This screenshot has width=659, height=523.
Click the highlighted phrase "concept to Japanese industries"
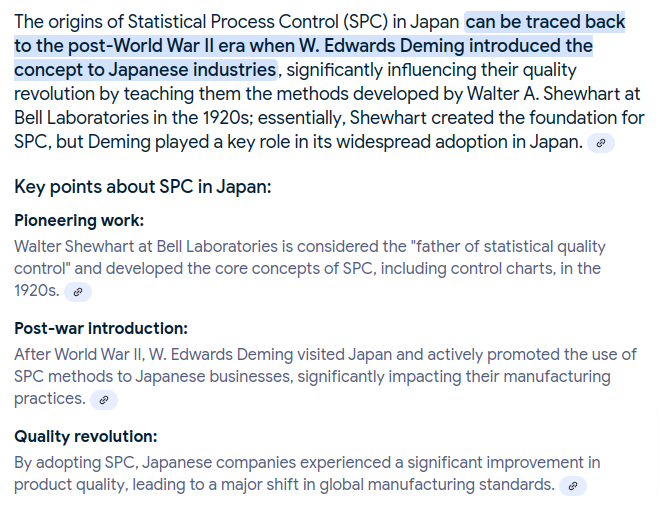(145, 70)
